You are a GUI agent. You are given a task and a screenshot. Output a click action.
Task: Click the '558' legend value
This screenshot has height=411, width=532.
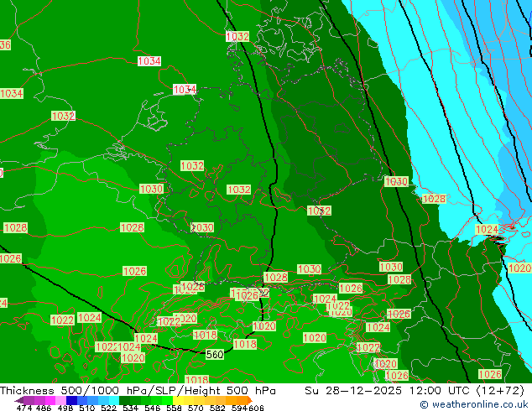[174, 408]
